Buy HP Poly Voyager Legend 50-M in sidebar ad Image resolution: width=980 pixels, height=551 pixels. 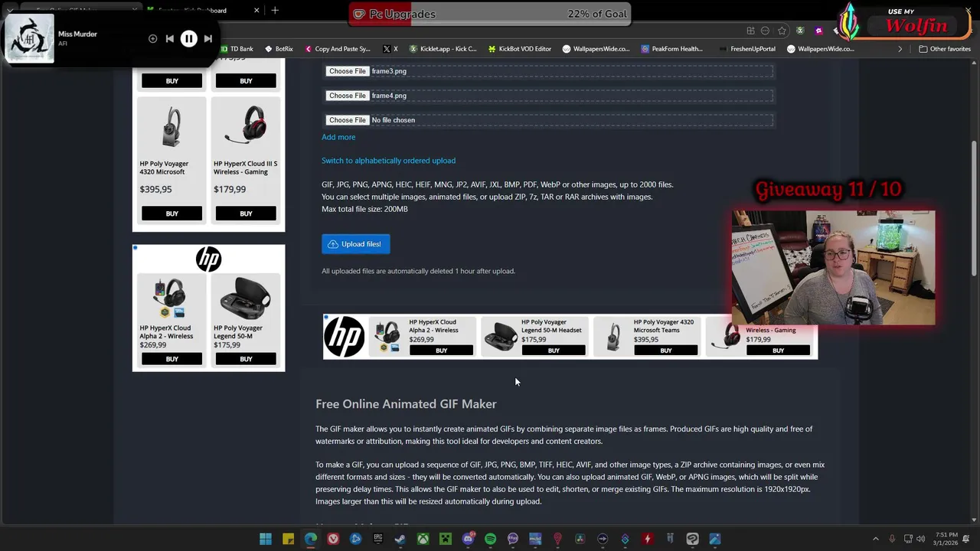tap(246, 359)
